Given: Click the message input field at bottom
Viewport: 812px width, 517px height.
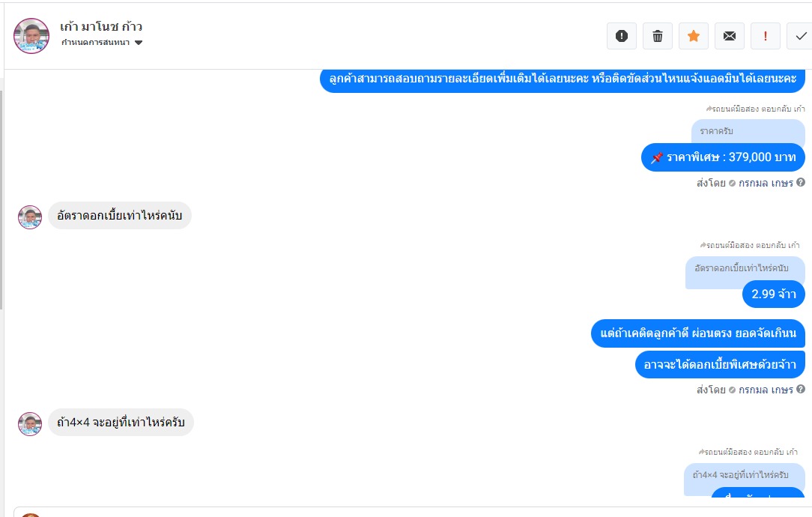Looking at the screenshot, I should click(412, 512).
